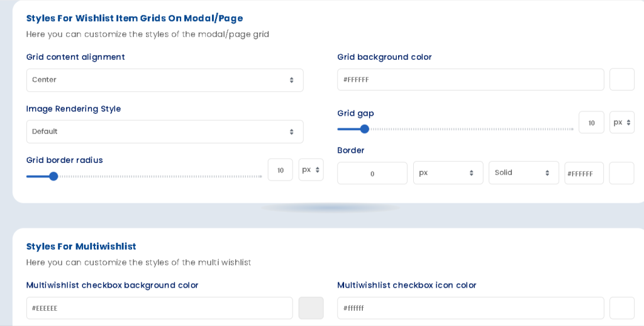Viewport: 644px width, 326px height.
Task: Open the Multiwishlist checkbox background color swatch
Action: [x=311, y=308]
